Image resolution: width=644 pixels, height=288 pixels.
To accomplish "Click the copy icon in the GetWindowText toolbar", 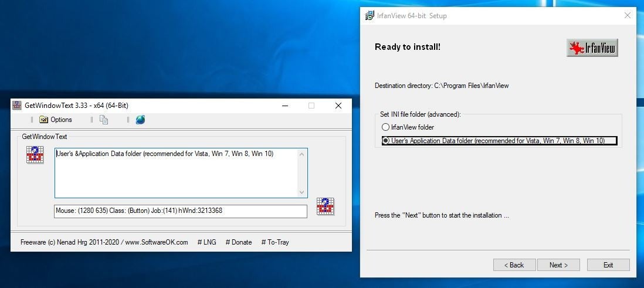I will pyautogui.click(x=104, y=120).
